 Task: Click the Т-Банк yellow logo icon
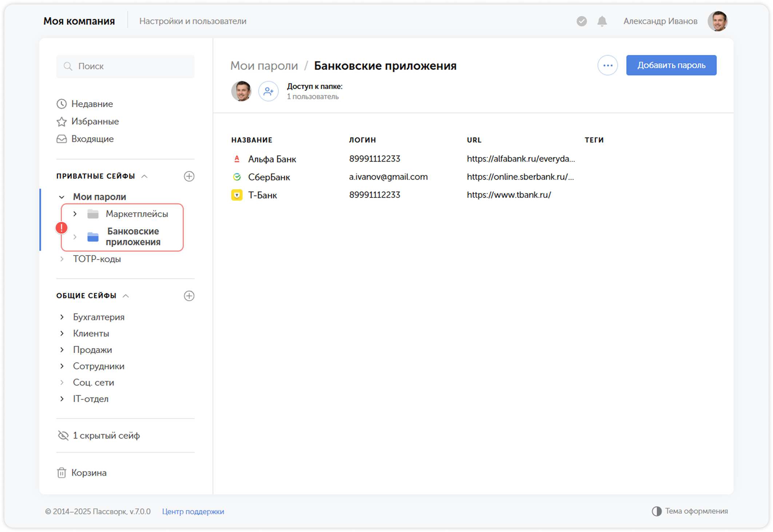tap(237, 195)
